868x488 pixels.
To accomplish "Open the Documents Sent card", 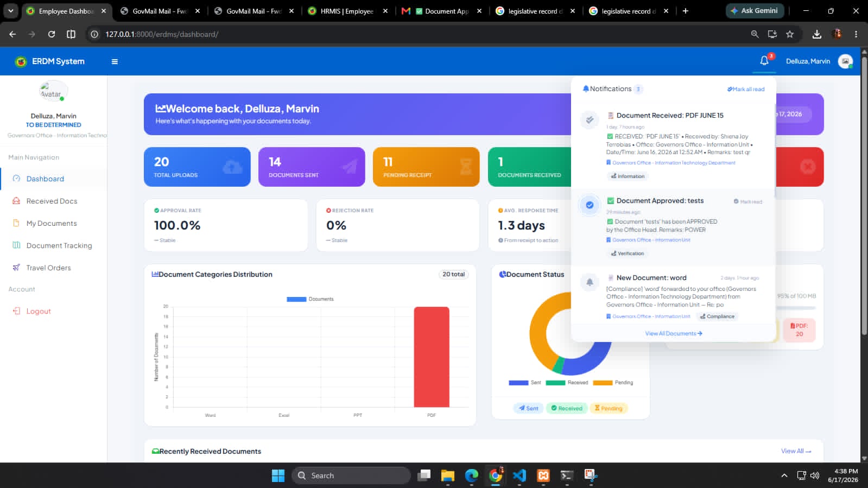I will 312,167.
